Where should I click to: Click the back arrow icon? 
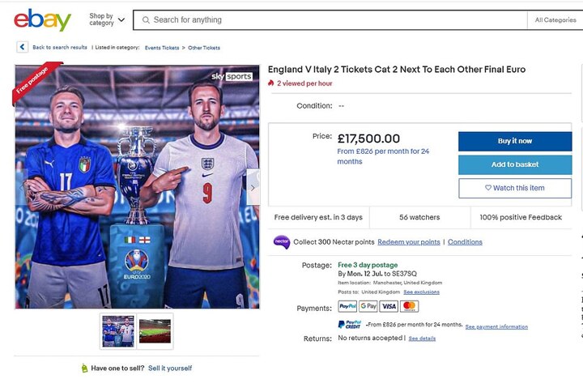click(22, 48)
